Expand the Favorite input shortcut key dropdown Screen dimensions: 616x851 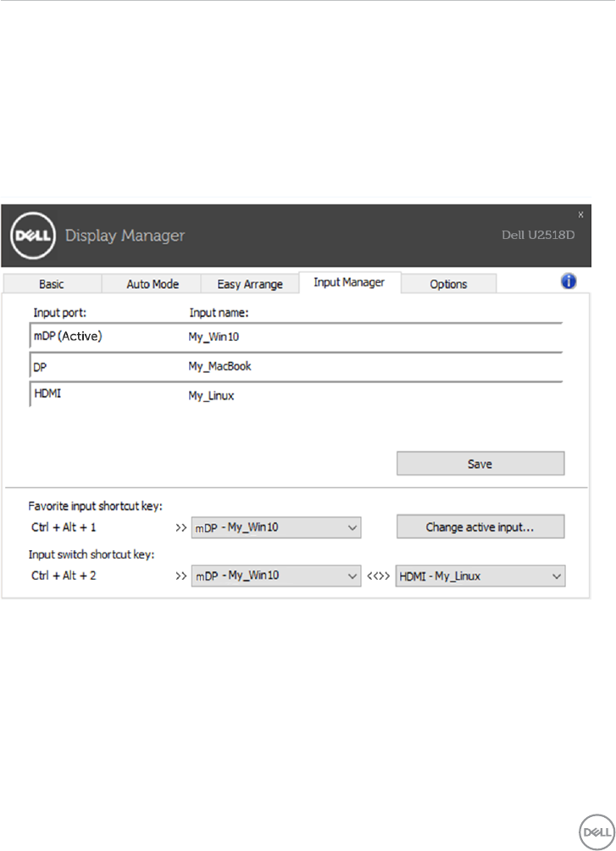click(x=277, y=527)
